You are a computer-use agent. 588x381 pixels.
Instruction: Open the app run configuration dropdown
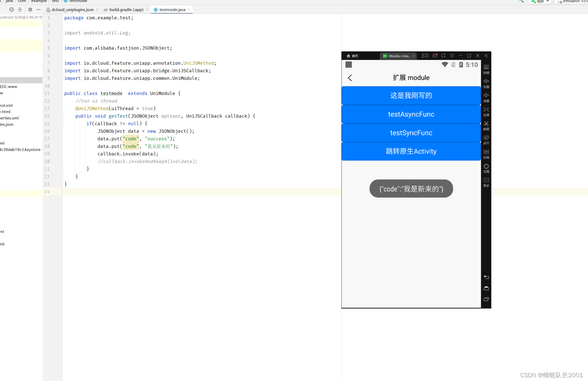pyautogui.click(x=540, y=2)
